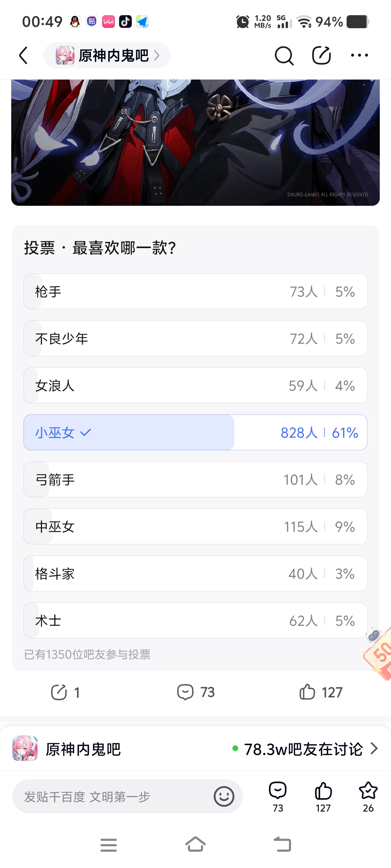
Task: Tap the share icon showing 1
Action: (66, 692)
